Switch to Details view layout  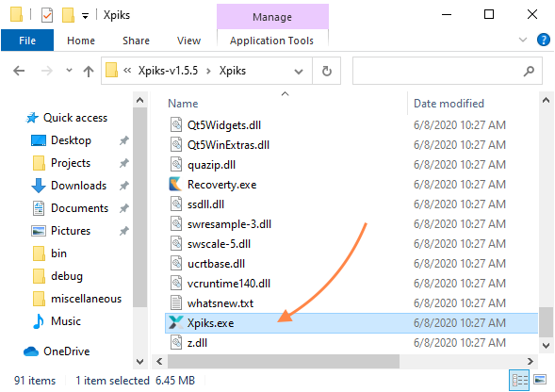point(519,381)
